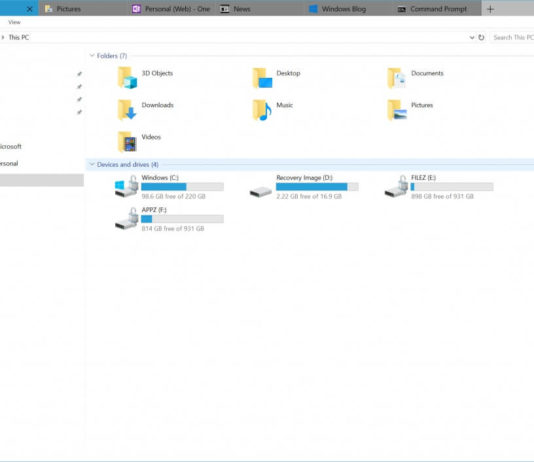Image resolution: width=534 pixels, height=462 pixels.
Task: Click the FILEZ (E:) usage bar
Action: (452, 187)
